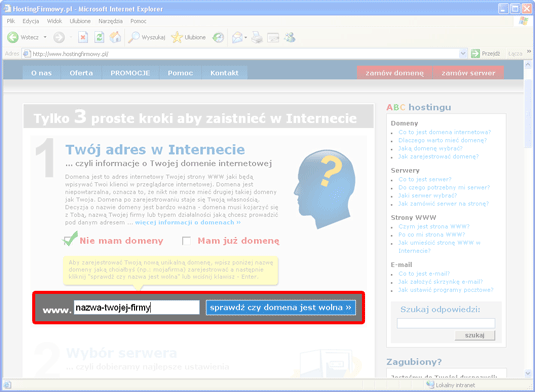Open Do czego potrzebny mi serwer link
Viewport: 535px width, 392px height.
(x=444, y=188)
